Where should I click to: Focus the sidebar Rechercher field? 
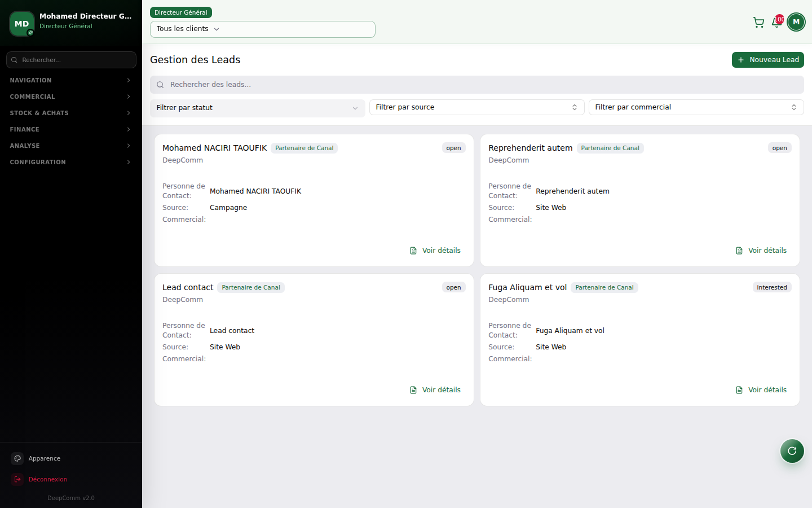(71, 60)
